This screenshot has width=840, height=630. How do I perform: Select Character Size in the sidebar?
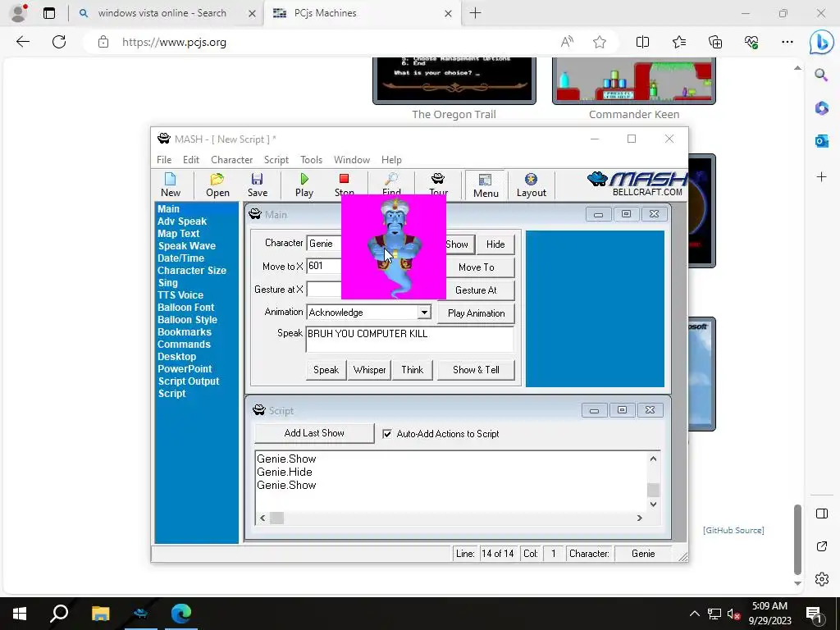click(x=192, y=271)
